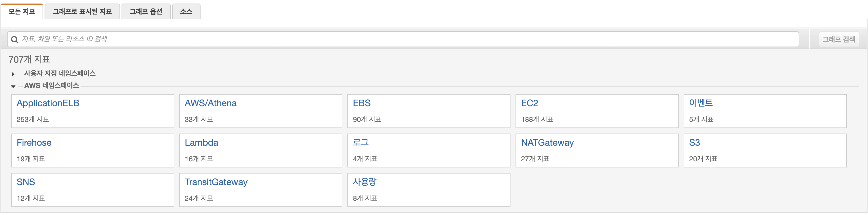Viewport: 868px width, 215px height.
Task: Click 19개 지표 under Firehose
Action: pos(31,159)
